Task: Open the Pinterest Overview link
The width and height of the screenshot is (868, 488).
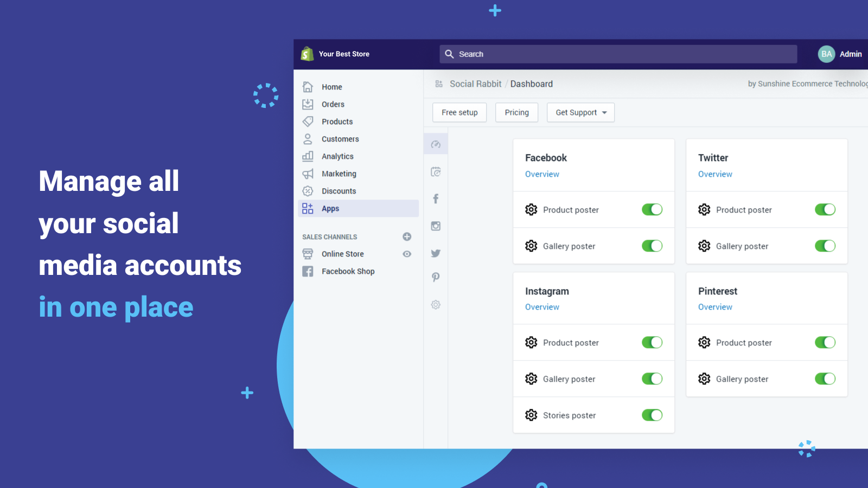Action: coord(715,307)
